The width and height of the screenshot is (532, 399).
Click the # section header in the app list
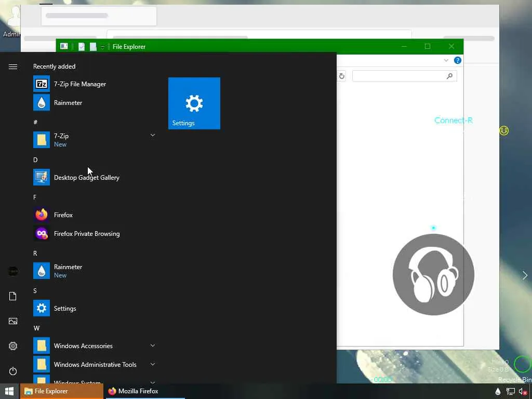tap(35, 122)
